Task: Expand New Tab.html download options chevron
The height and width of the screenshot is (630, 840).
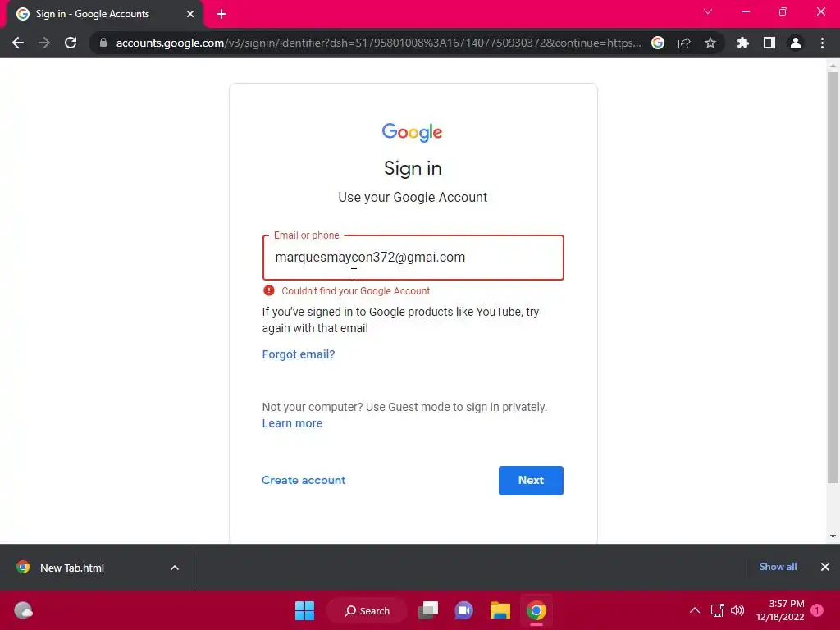Action: click(175, 568)
